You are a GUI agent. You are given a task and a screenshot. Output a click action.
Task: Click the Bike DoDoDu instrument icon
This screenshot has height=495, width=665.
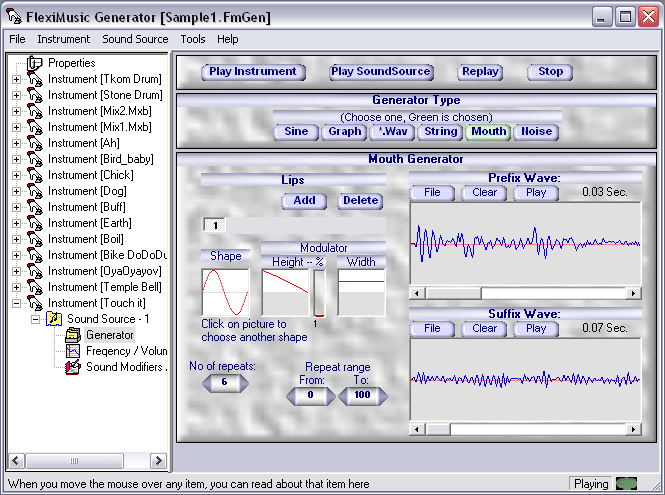pos(35,255)
